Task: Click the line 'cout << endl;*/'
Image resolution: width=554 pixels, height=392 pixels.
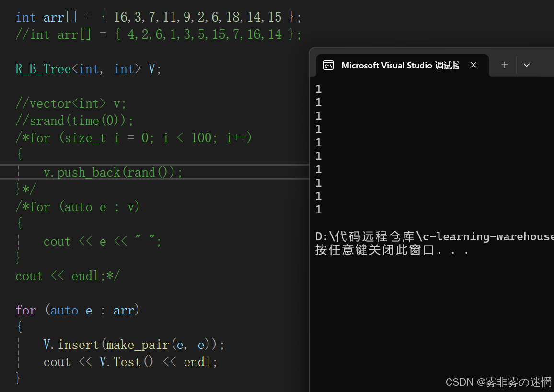Action: 68,276
